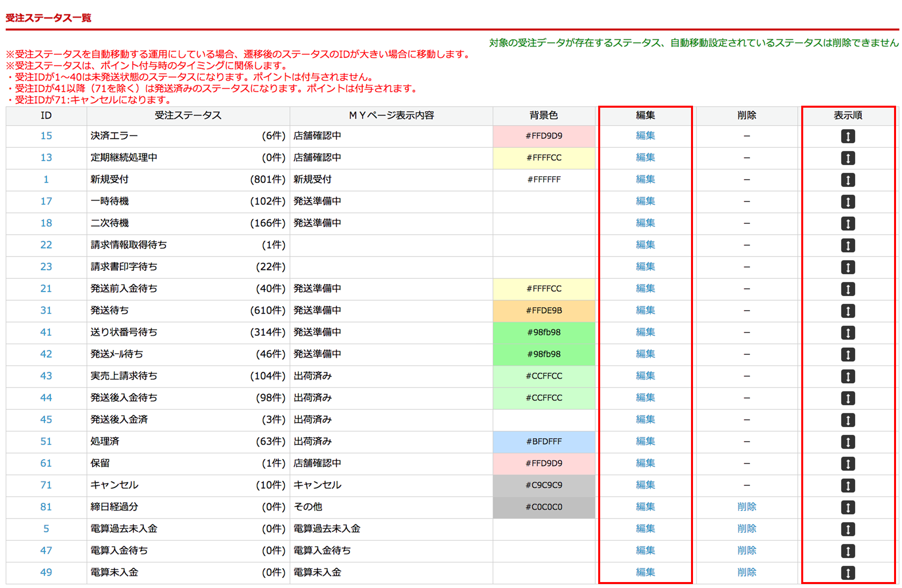Click the sort-order icon for 保留
902x588 pixels.
(x=847, y=464)
